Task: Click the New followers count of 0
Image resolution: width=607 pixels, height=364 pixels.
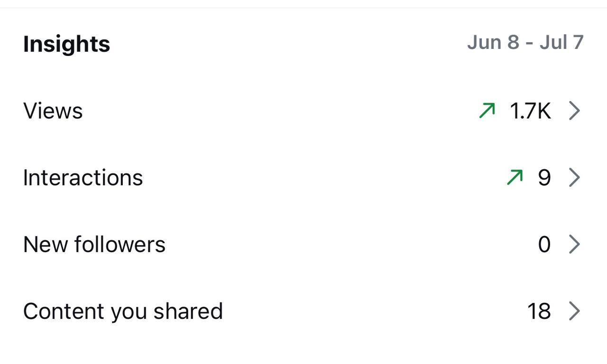Action: (x=544, y=245)
